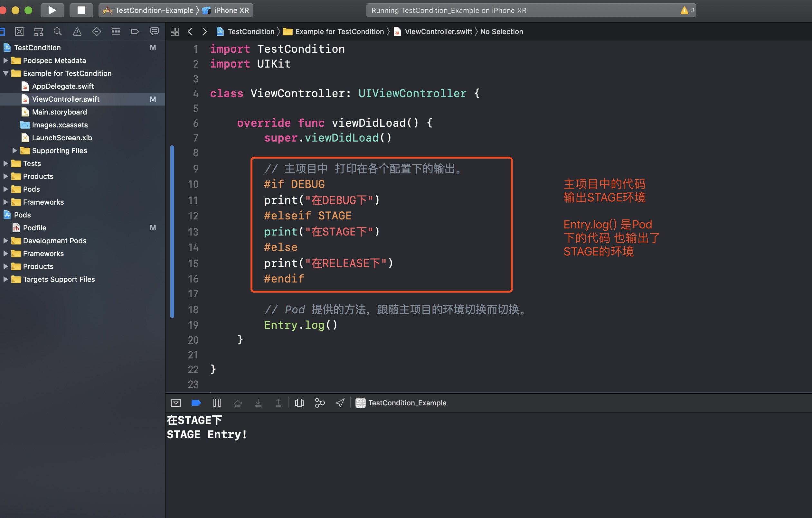Click the Debug View Hierarchy icon
This screenshot has width=812, height=518.
[x=299, y=403]
